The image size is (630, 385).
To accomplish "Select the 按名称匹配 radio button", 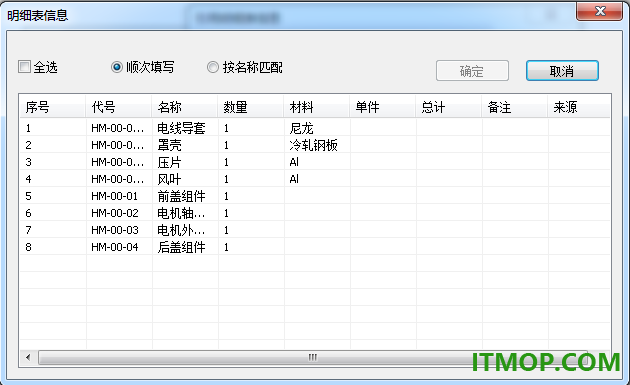I will point(213,67).
